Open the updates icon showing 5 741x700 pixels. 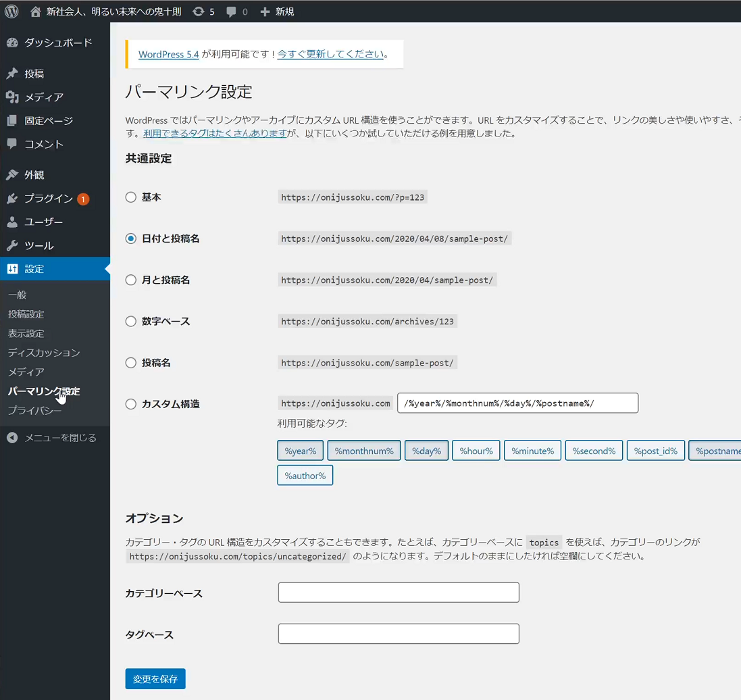click(199, 11)
